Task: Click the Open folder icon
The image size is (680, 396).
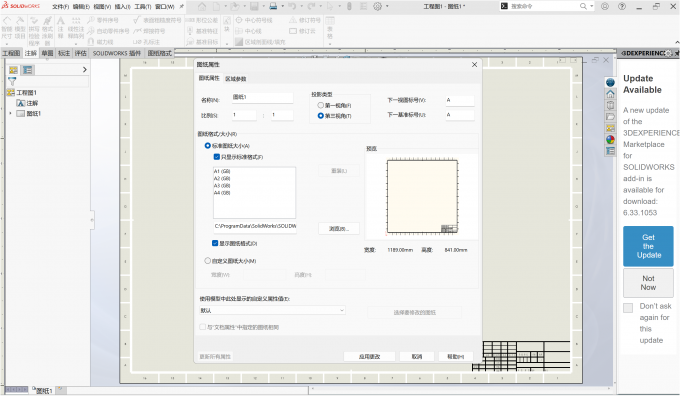Action: 235,7
